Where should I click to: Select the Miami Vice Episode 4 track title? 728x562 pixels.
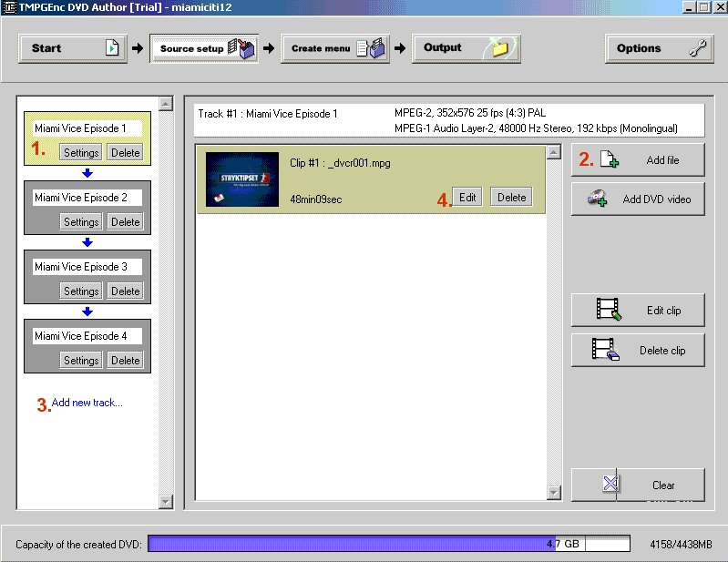click(87, 336)
